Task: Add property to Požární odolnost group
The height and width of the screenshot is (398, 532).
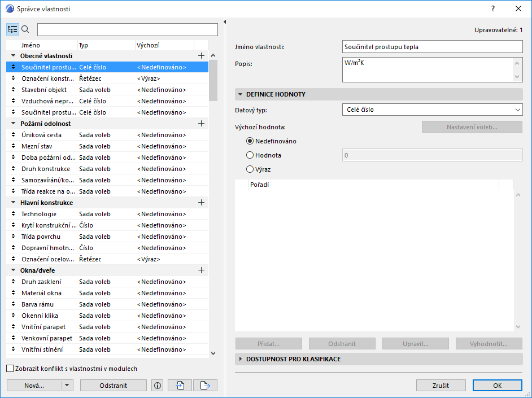Action: pyautogui.click(x=201, y=124)
